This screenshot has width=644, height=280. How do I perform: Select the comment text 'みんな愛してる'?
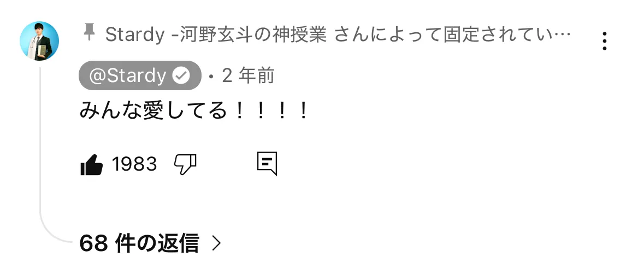(153, 110)
